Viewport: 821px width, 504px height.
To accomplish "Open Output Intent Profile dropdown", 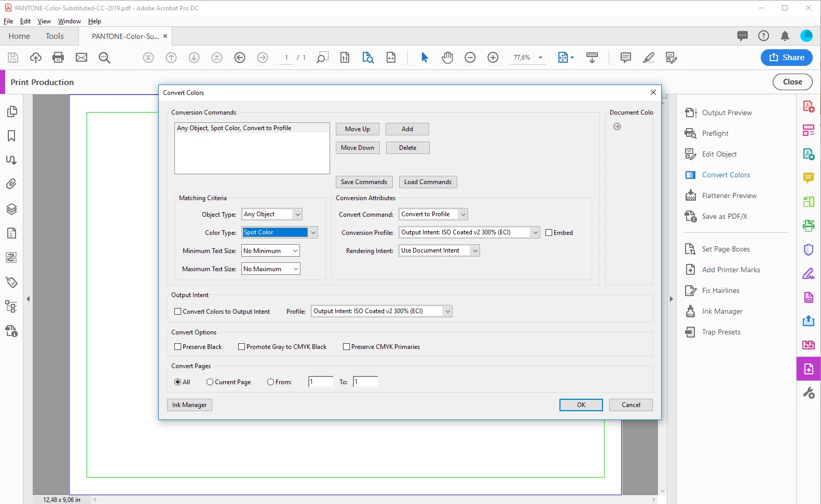I will coord(381,311).
